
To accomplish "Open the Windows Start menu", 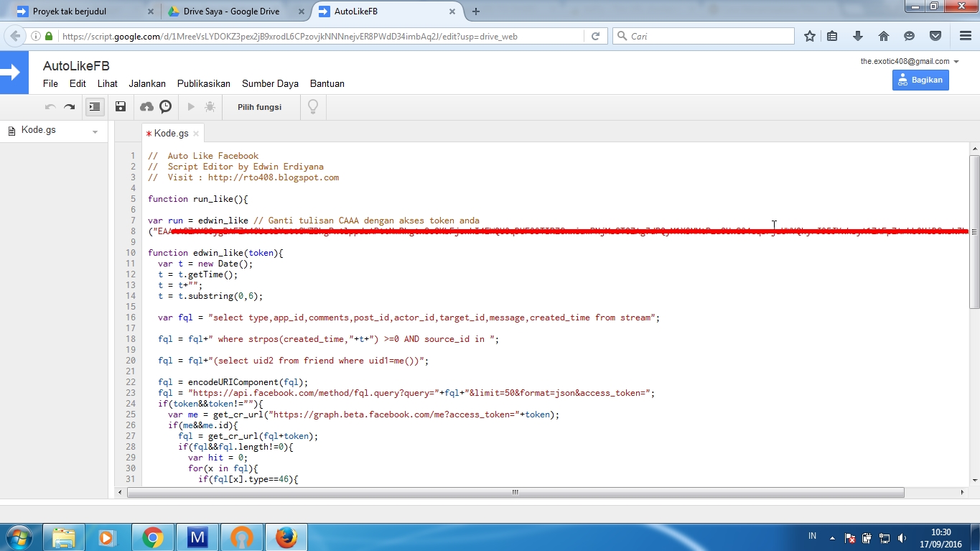I will coord(18,537).
